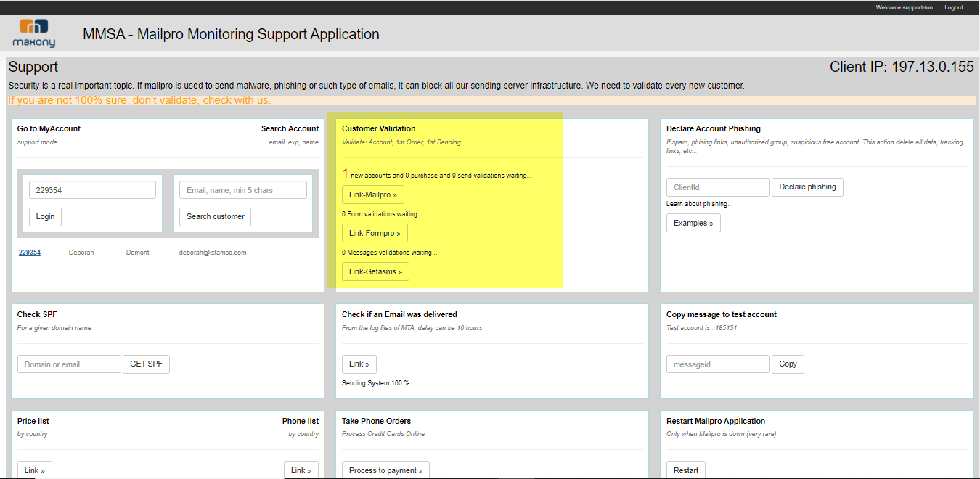Focus the messageid input field
This screenshot has height=479, width=980.
coord(718,364)
